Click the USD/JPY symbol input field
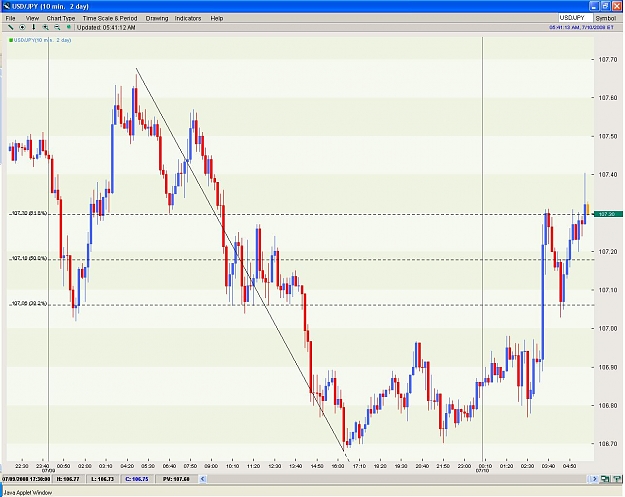 (575, 18)
